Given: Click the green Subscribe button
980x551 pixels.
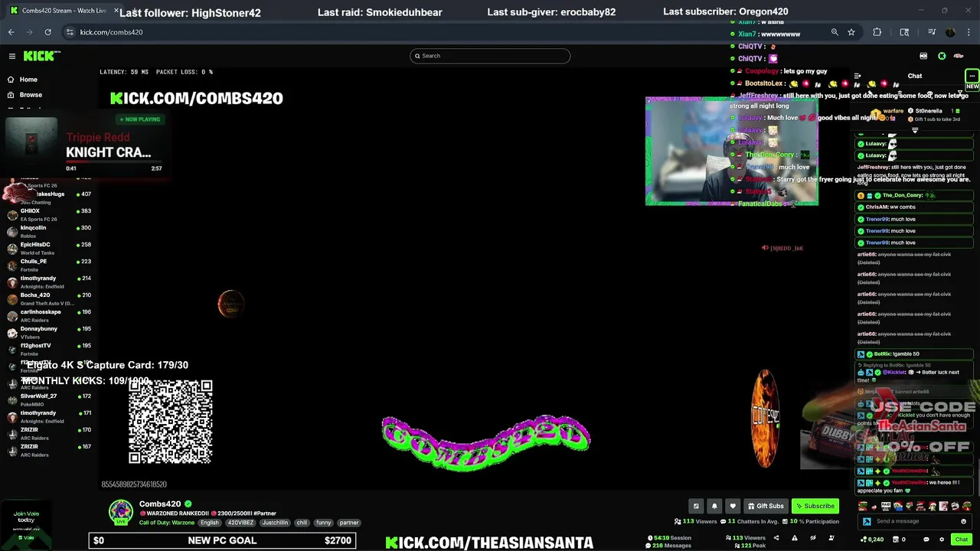Looking at the screenshot, I should click(815, 506).
